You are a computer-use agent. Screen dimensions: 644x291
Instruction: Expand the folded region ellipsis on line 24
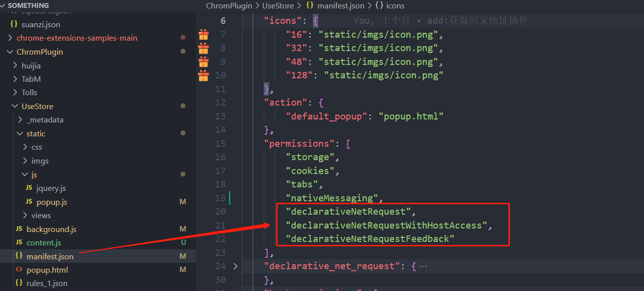(x=424, y=266)
